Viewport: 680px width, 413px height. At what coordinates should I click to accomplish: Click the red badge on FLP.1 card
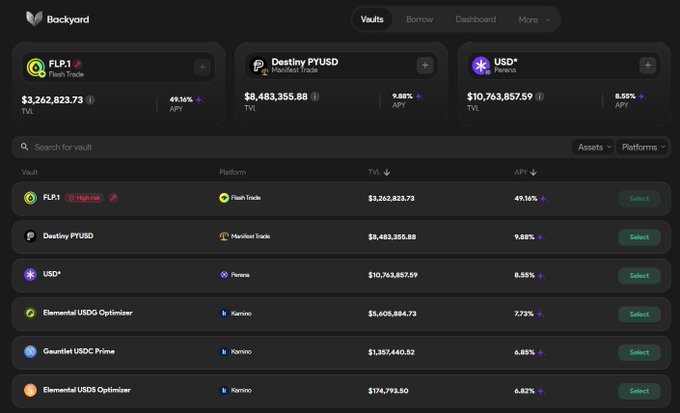point(78,64)
